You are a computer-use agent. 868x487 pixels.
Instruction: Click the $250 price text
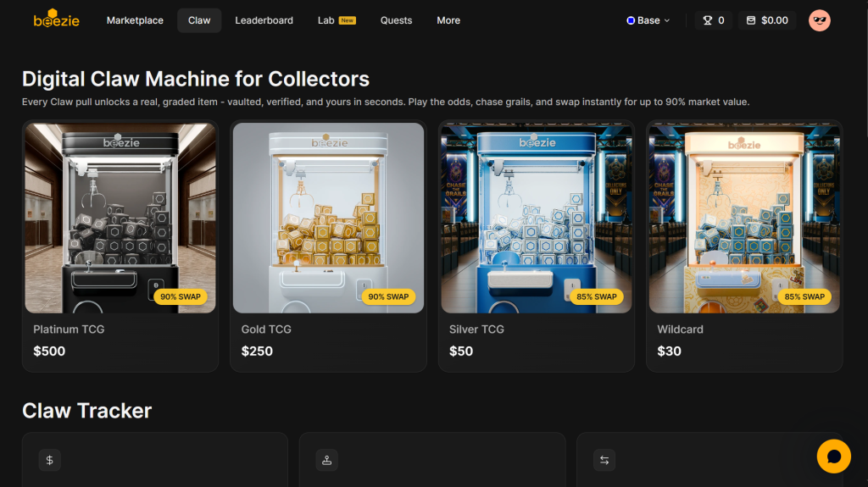click(x=257, y=351)
